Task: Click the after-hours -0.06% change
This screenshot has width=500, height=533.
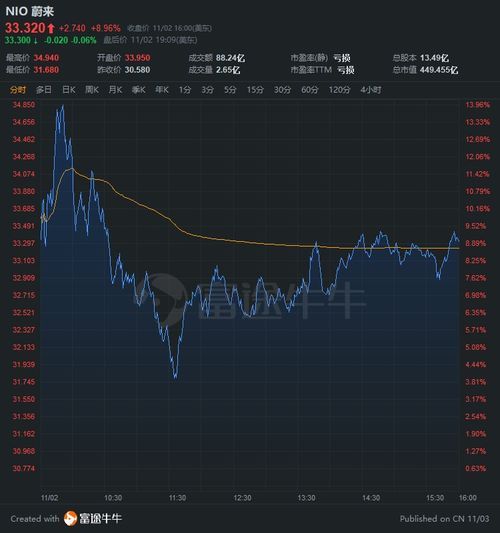Action: tap(84, 40)
